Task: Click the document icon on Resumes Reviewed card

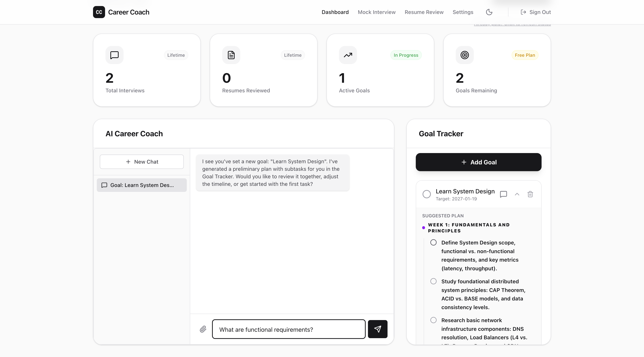Action: 231,55
